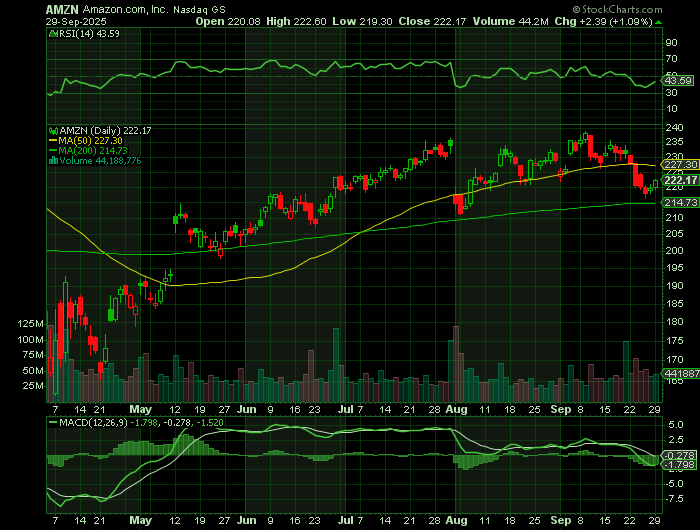The image size is (700, 530).
Task: Click the Volume 44.2M header value
Action: [x=511, y=21]
